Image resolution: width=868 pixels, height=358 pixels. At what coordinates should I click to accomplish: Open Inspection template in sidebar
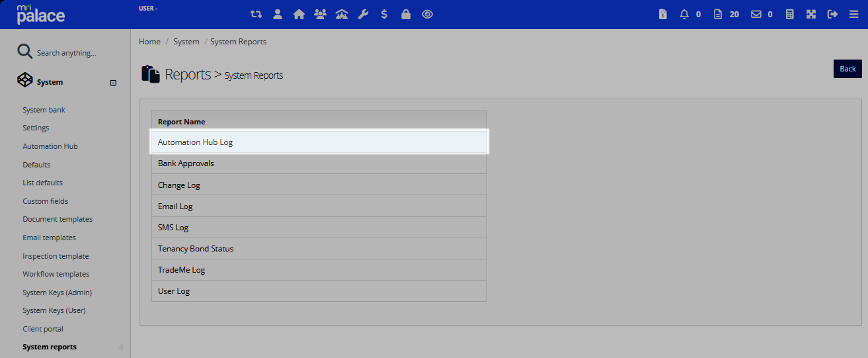[56, 256]
